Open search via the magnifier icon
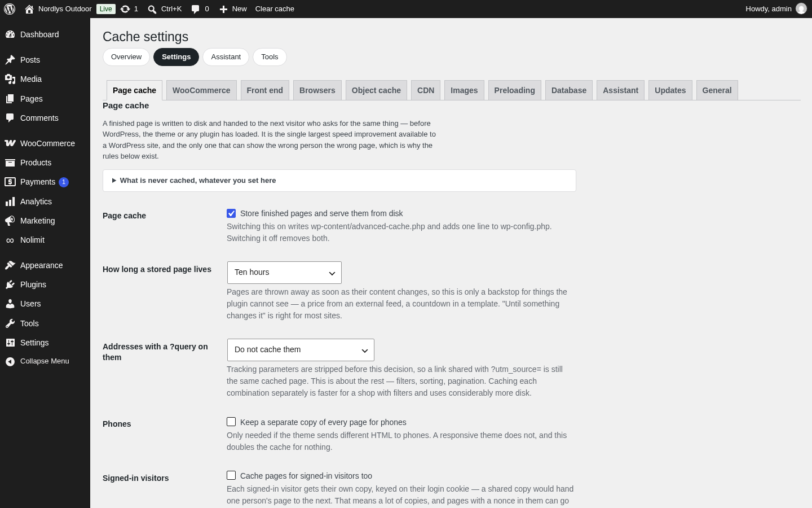 coord(152,9)
